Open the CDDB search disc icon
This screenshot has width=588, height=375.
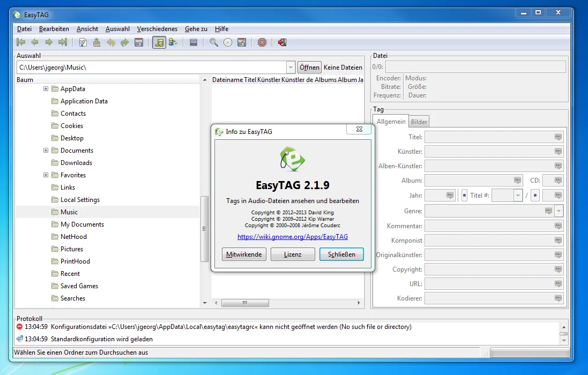(228, 42)
